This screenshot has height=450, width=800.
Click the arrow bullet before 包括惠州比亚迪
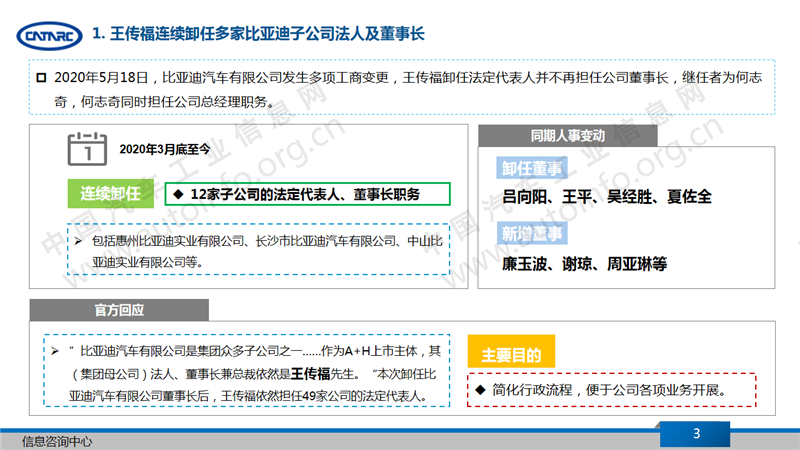pyautogui.click(x=79, y=241)
